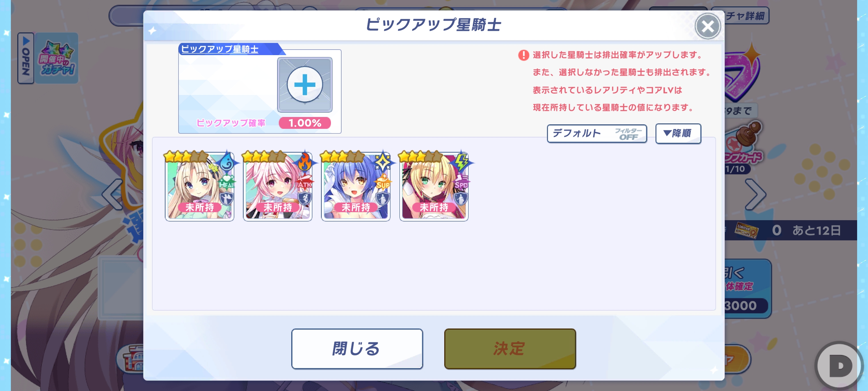The image size is (868, 391).
Task: Select the blonde HEAL water knight card
Action: [x=199, y=186]
